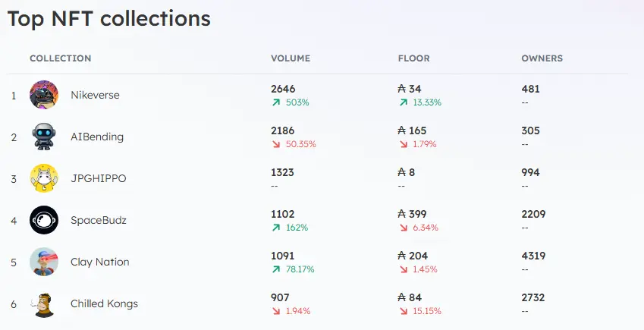Image resolution: width=644 pixels, height=330 pixels.
Task: Go to the JPGHIPPO collection page
Action: click(98, 178)
